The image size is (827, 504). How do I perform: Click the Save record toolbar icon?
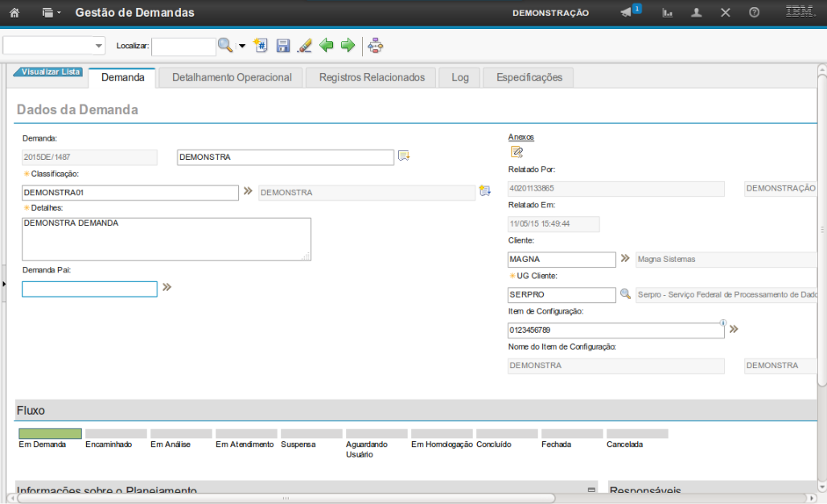tap(283, 46)
